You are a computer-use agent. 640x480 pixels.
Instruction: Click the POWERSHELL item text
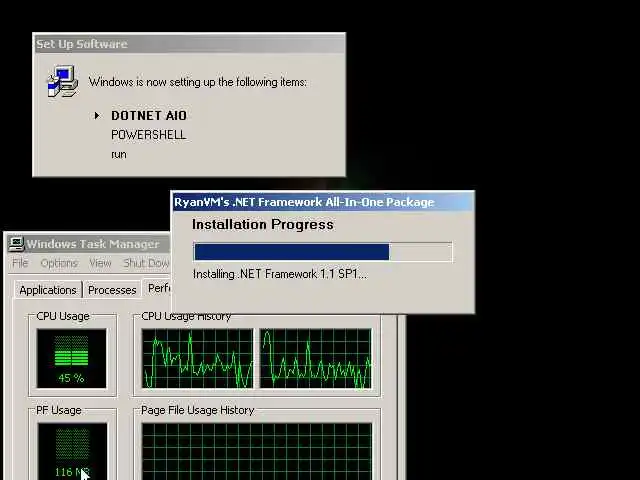point(149,135)
